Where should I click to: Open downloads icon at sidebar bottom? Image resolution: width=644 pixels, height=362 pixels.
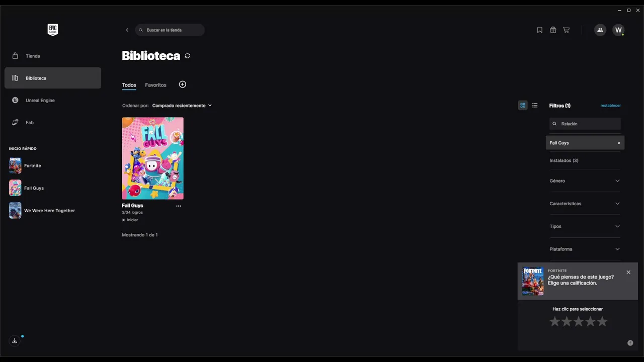click(15, 340)
